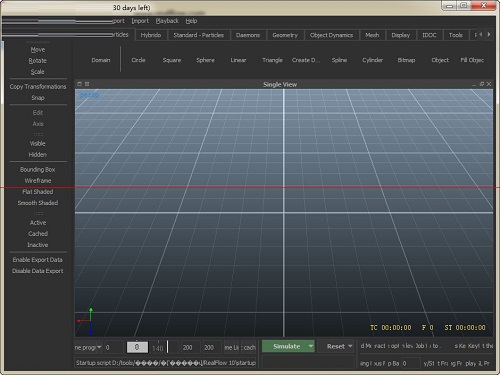Select the Move tool
Image resolution: width=500 pixels, height=375 pixels.
pyautogui.click(x=38, y=49)
